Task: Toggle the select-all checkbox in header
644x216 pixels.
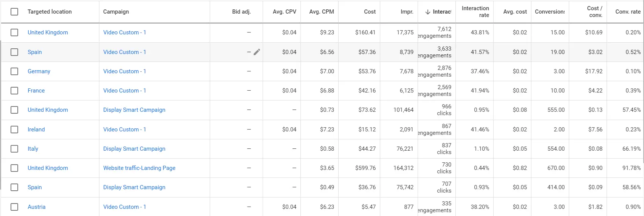Action: coord(14,12)
